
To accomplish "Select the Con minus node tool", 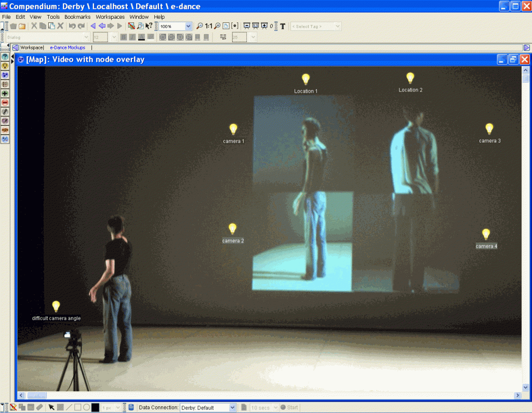I will (x=5, y=102).
